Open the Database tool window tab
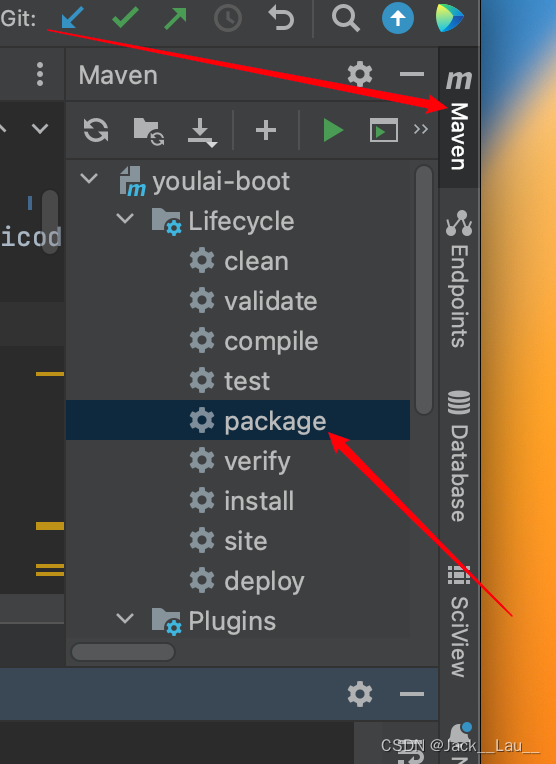 (459, 456)
